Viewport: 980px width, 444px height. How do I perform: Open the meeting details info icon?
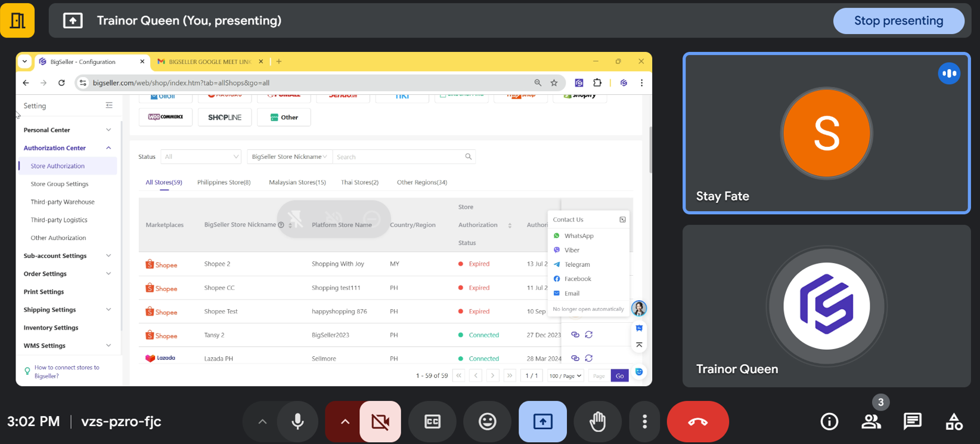(x=829, y=421)
